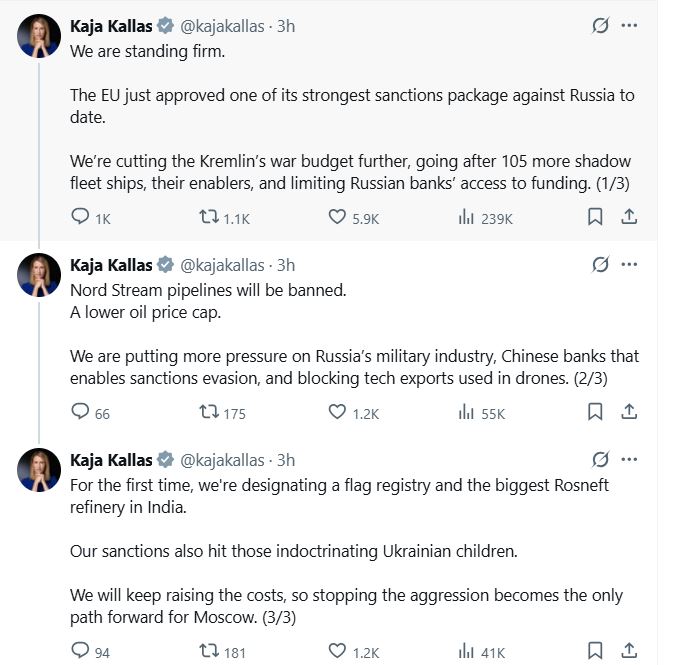The height and width of the screenshot is (665, 683).
Task: Share the first tweet (1/3)
Action: [x=629, y=216]
